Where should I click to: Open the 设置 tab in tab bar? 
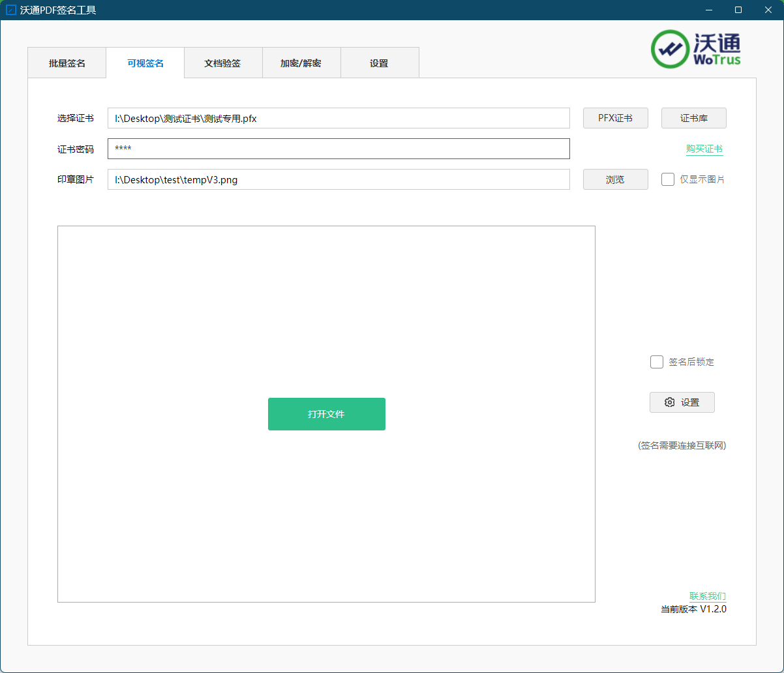point(379,63)
